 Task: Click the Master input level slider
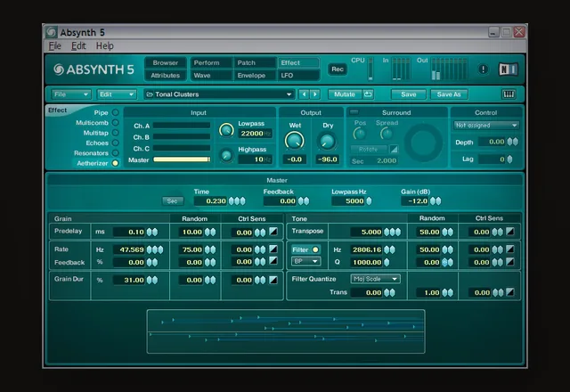pyautogui.click(x=182, y=159)
